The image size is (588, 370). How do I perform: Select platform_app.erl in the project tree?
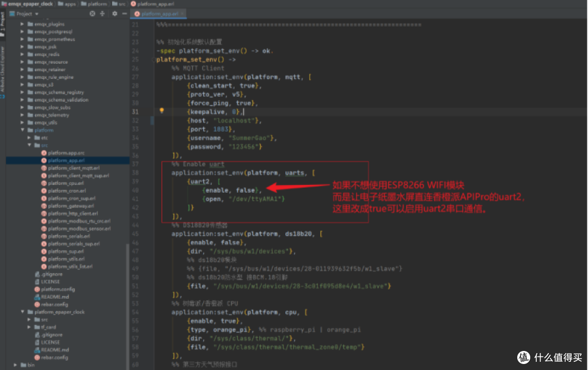(68, 161)
